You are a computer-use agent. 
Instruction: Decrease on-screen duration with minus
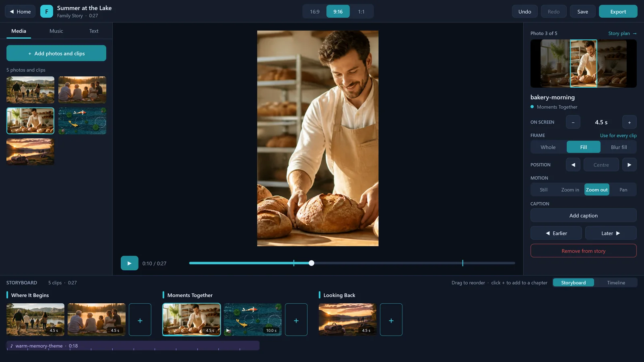[573, 122]
